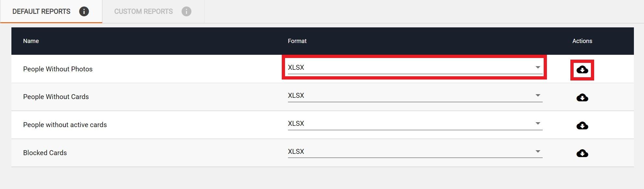This screenshot has width=644, height=189.
Task: Click the Name column header
Action: pyautogui.click(x=31, y=41)
